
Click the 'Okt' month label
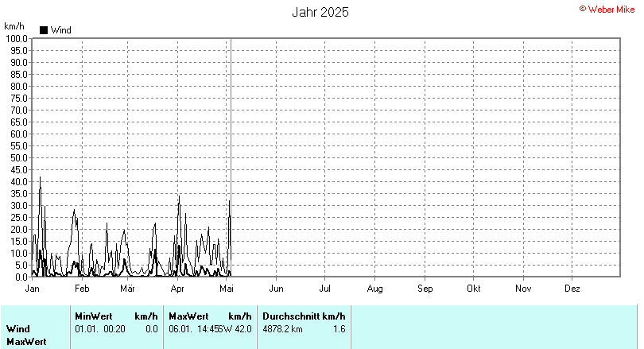tap(473, 289)
